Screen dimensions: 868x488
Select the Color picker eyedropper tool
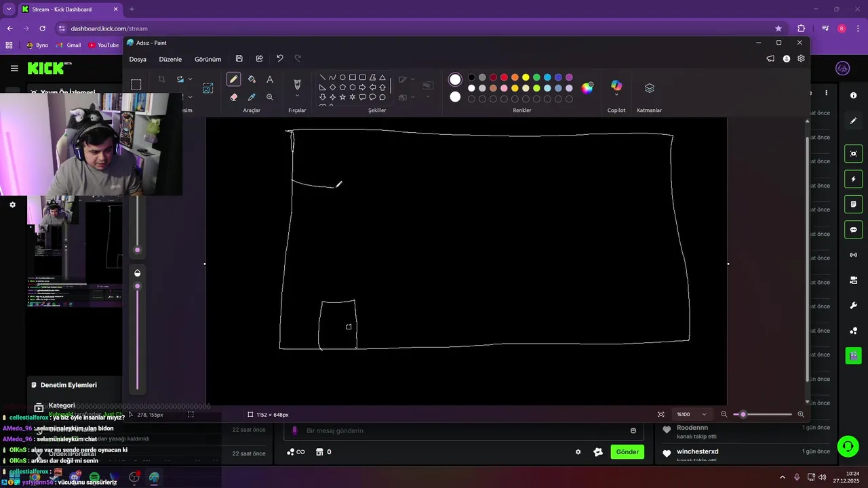click(252, 97)
